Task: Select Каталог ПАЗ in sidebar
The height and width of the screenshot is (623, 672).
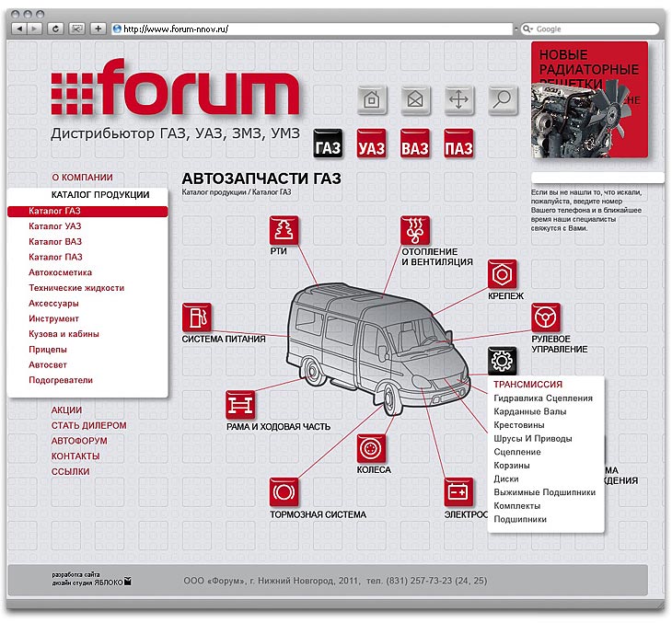Action: click(55, 257)
